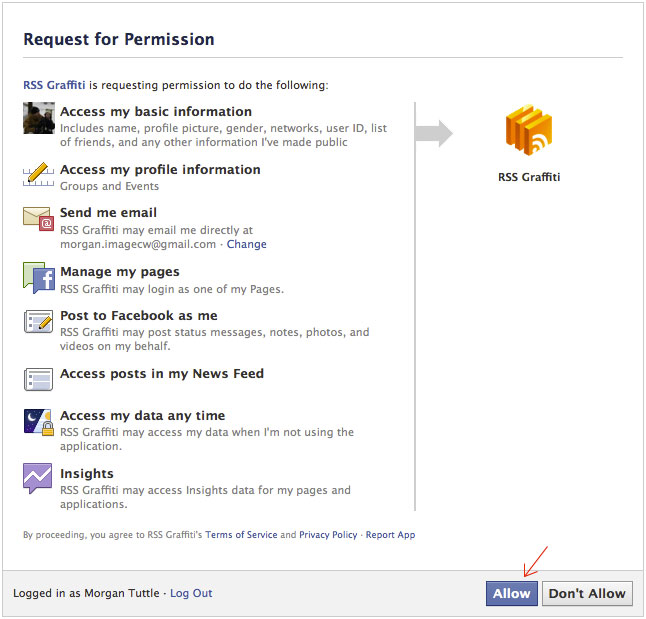Image resolution: width=646 pixels, height=619 pixels.
Task: Click the ruler icon for profile information
Action: tap(38, 174)
